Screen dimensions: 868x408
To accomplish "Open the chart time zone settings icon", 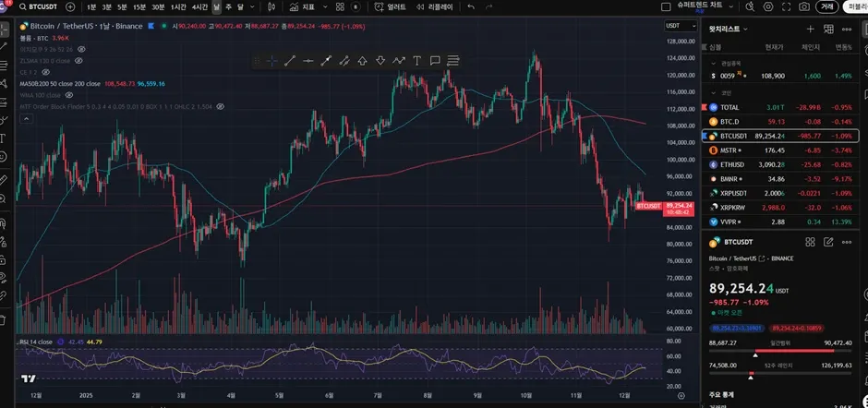I will pyautogui.click(x=681, y=396).
